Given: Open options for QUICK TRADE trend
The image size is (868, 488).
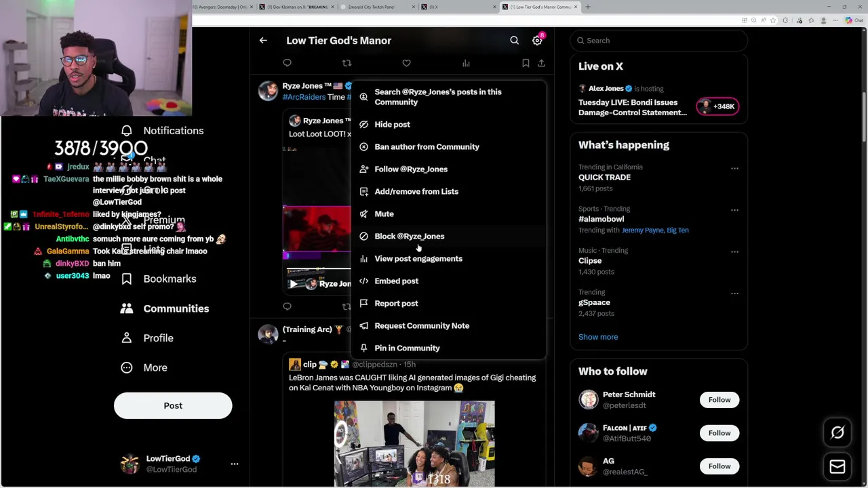Looking at the screenshot, I should pos(734,168).
